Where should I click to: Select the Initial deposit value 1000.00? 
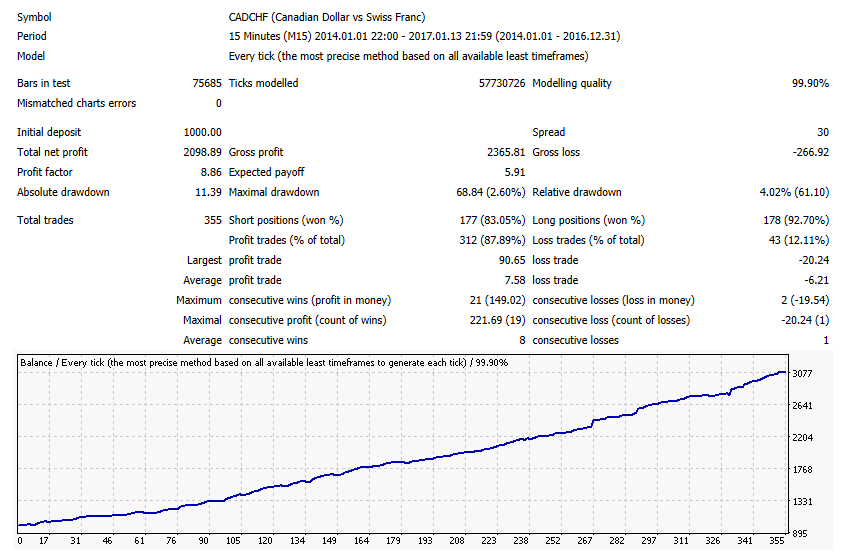point(202,132)
